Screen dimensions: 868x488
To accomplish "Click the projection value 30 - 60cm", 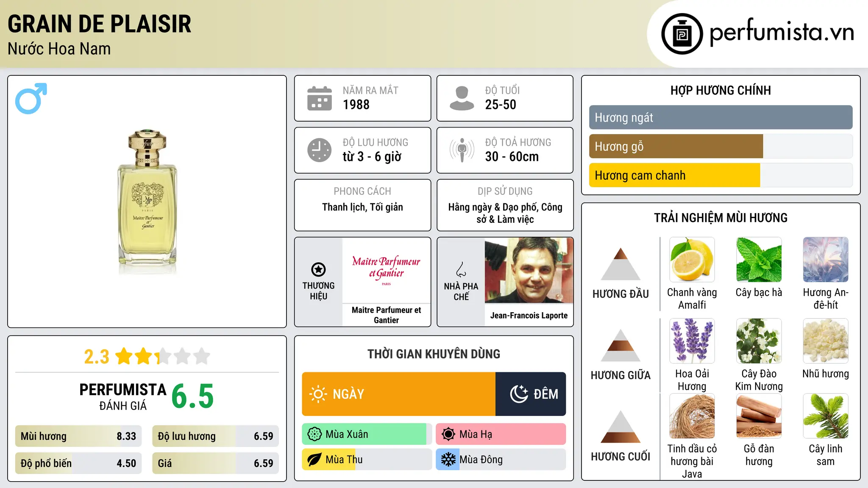I will pyautogui.click(x=512, y=157).
